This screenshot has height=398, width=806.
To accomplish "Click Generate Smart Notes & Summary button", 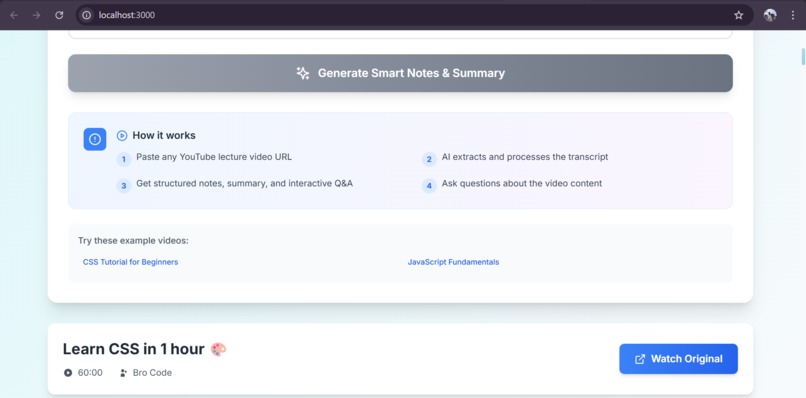I will (400, 73).
